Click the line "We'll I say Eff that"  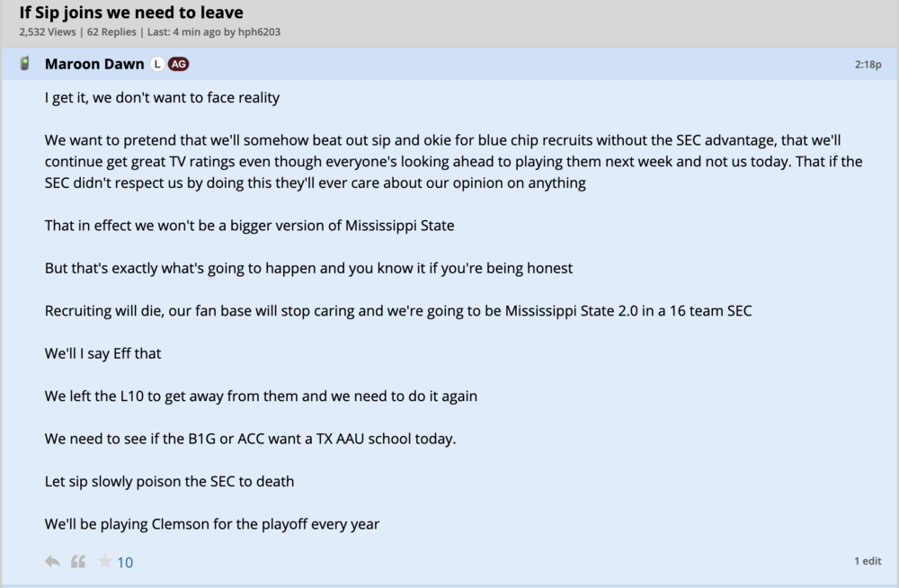click(103, 353)
